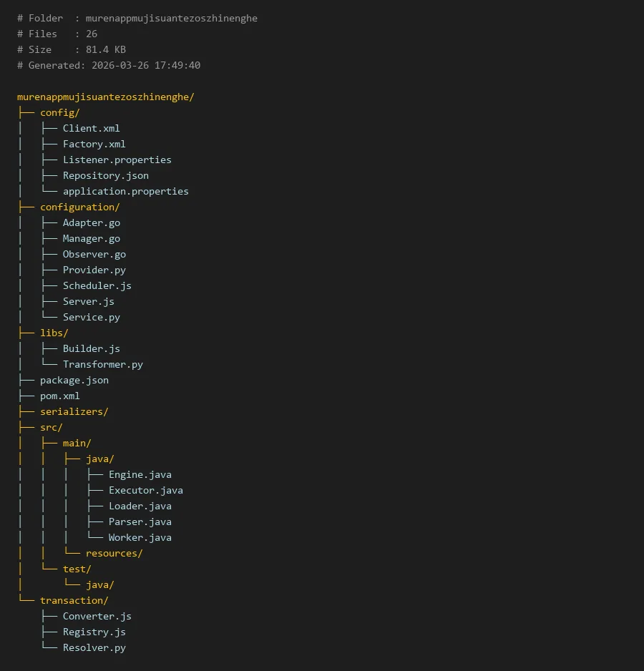This screenshot has width=644, height=671.
Task: Click the package.json file
Action: click(x=74, y=380)
